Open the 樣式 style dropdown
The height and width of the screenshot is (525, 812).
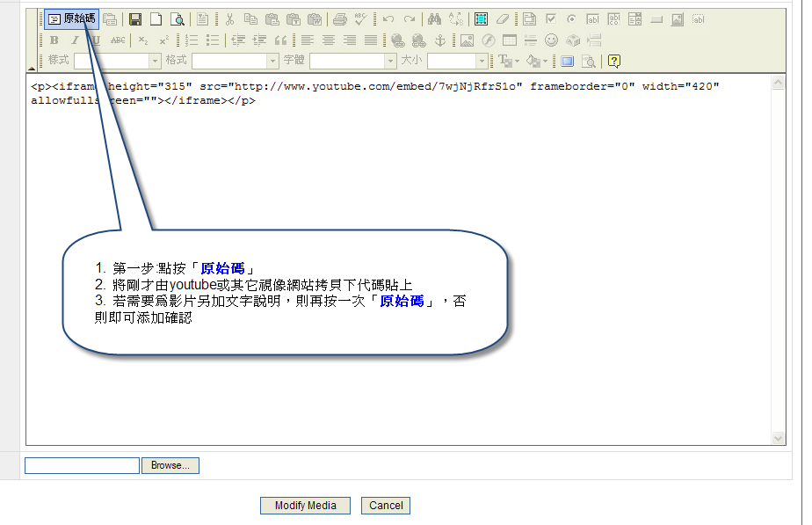click(x=155, y=61)
